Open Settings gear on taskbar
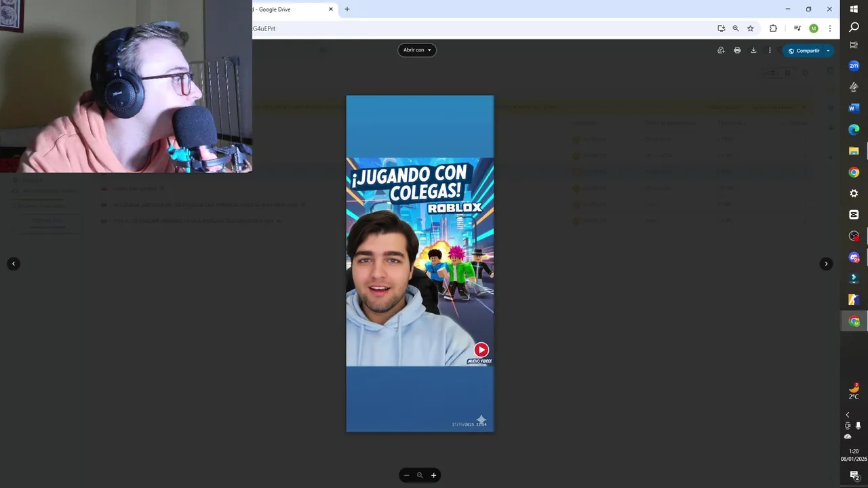The height and width of the screenshot is (488, 868). tap(854, 193)
